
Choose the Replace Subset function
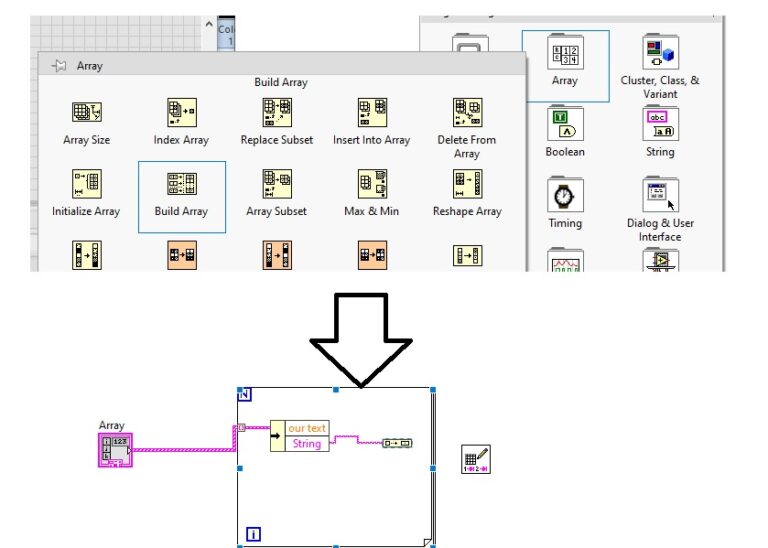click(x=276, y=113)
